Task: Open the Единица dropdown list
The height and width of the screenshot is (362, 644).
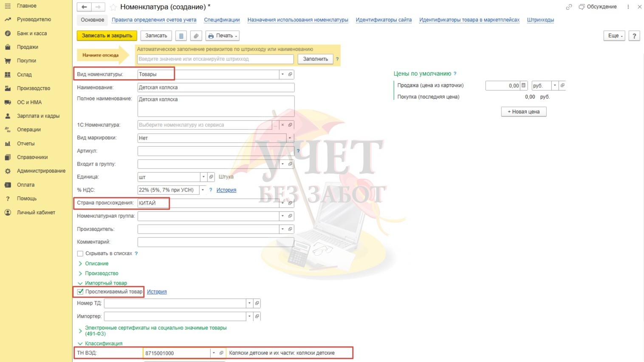Action: coord(203,177)
